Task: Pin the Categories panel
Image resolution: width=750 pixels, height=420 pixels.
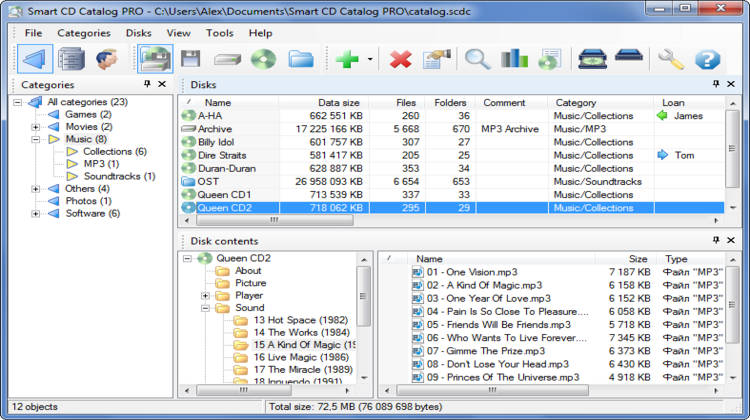Action: pos(147,84)
